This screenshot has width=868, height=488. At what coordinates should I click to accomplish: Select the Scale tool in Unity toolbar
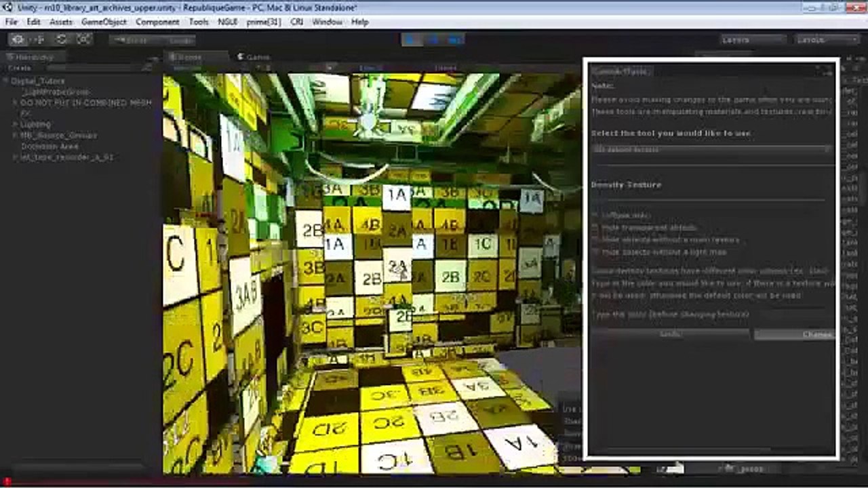[84, 40]
